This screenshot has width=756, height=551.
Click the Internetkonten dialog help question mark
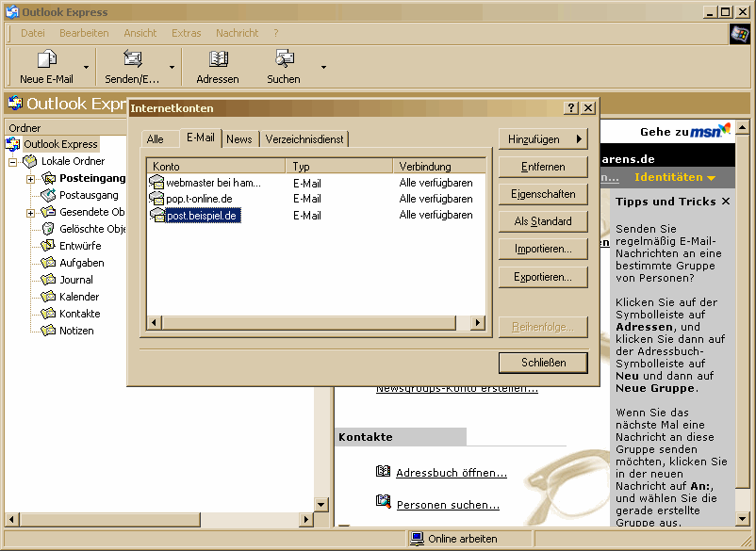point(571,108)
